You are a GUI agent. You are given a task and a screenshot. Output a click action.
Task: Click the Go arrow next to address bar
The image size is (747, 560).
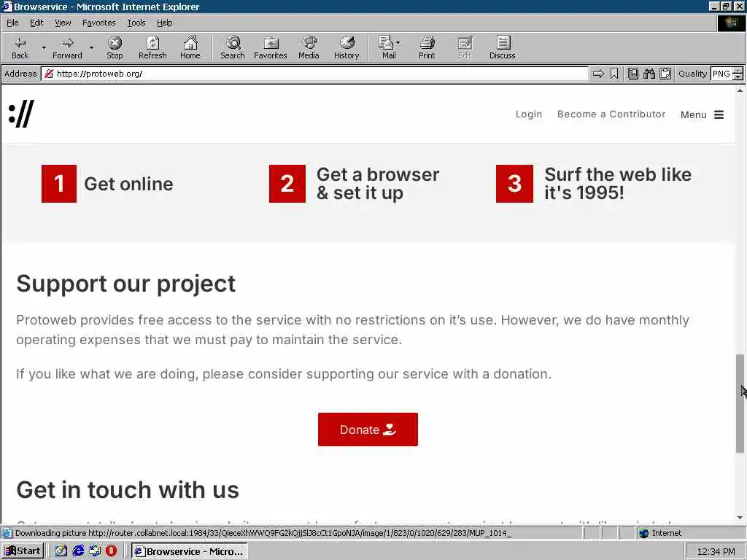click(x=598, y=74)
